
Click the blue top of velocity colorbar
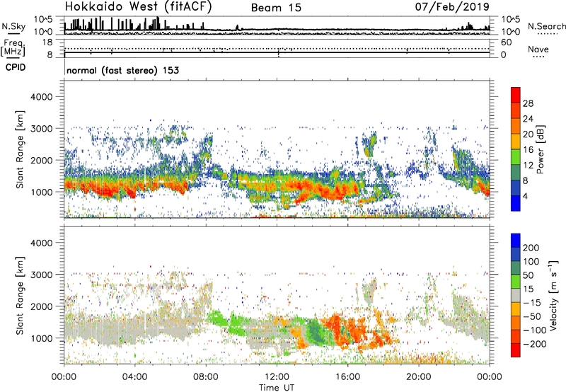coord(516,241)
